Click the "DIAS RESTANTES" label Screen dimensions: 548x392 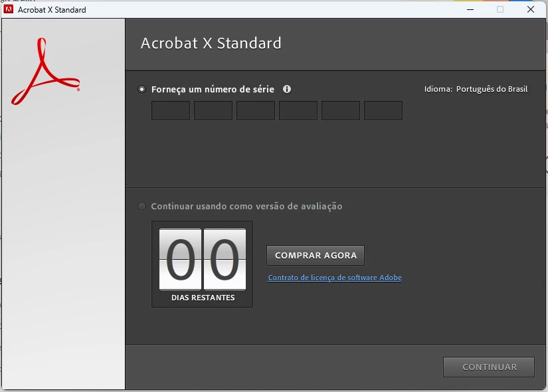(203, 298)
